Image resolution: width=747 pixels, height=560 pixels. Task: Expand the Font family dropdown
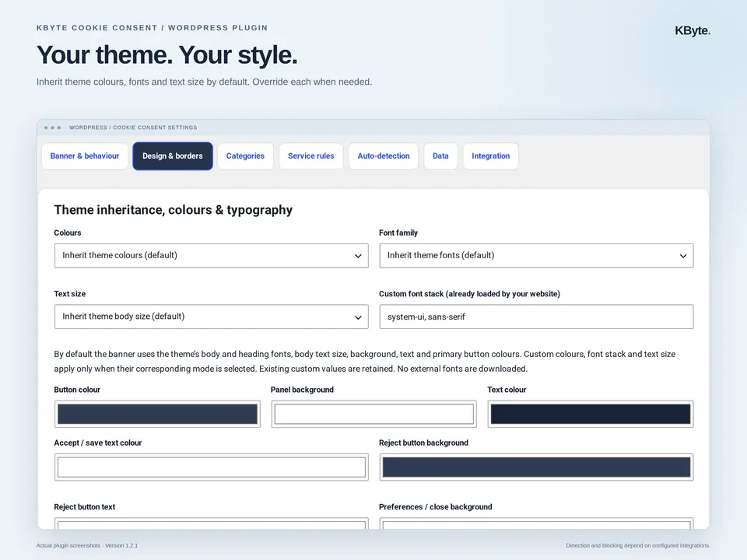536,256
